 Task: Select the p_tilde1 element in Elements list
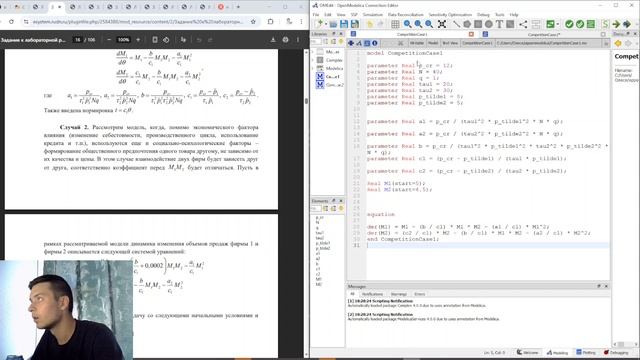pyautogui.click(x=322, y=243)
